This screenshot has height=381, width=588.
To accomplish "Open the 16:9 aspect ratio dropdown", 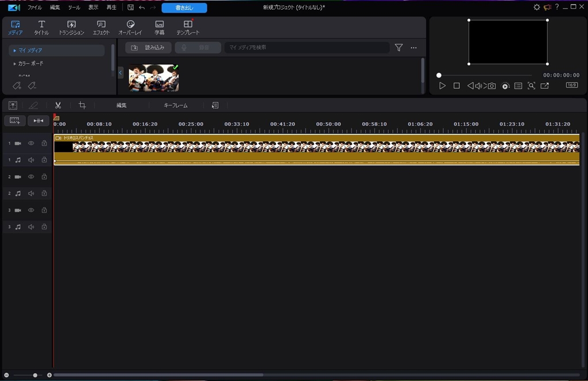I will tap(571, 85).
